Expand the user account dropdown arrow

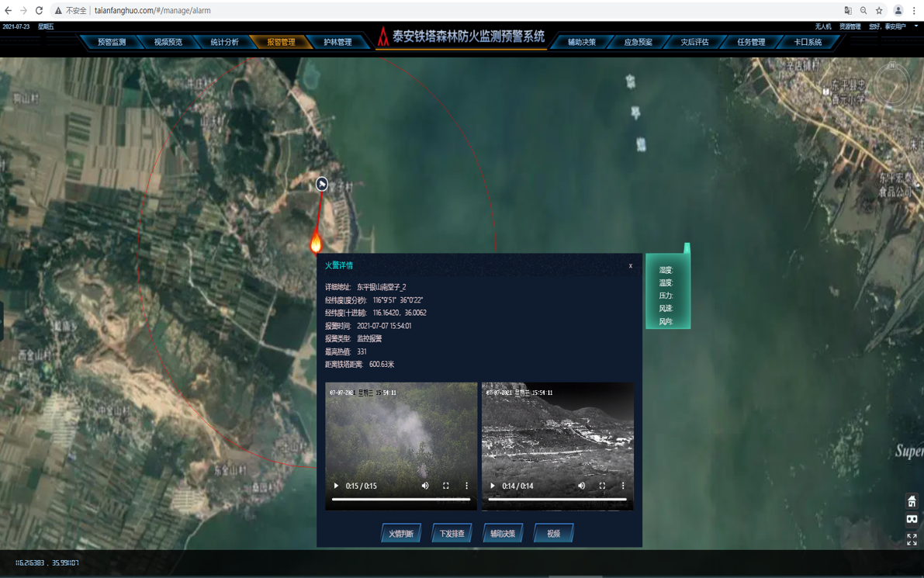(916, 26)
